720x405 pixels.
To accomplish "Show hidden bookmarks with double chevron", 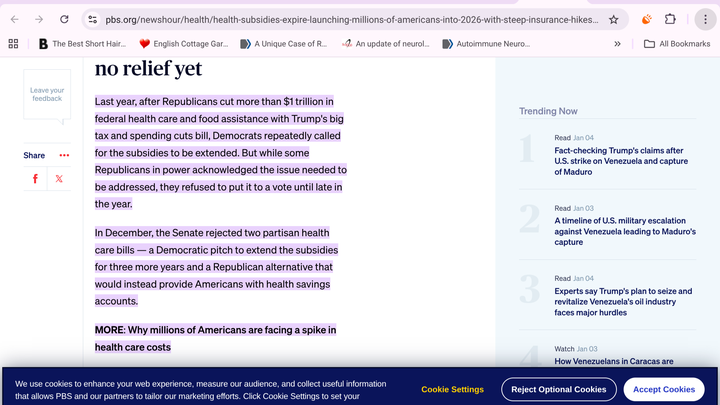I will tap(617, 44).
